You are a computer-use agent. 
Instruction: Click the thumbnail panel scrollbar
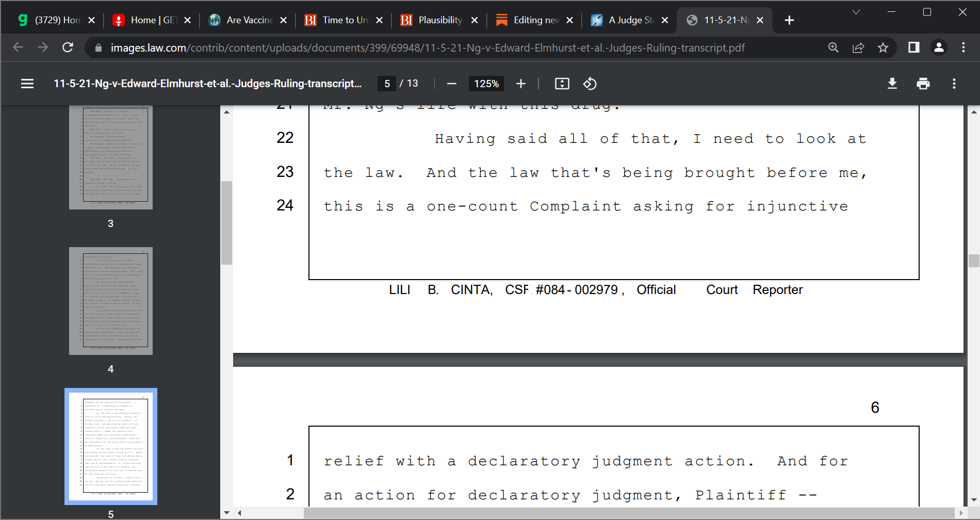pos(226,222)
